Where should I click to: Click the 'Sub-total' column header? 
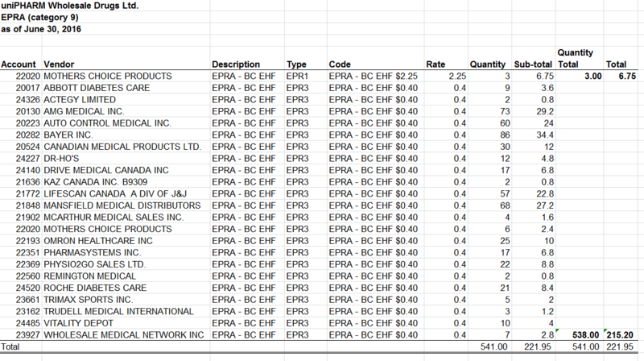(533, 64)
